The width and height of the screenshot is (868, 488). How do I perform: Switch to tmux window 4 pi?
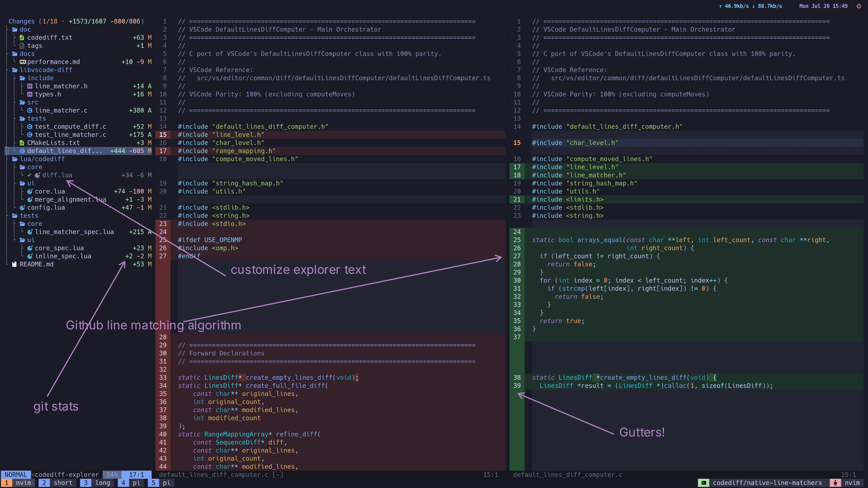click(x=131, y=483)
